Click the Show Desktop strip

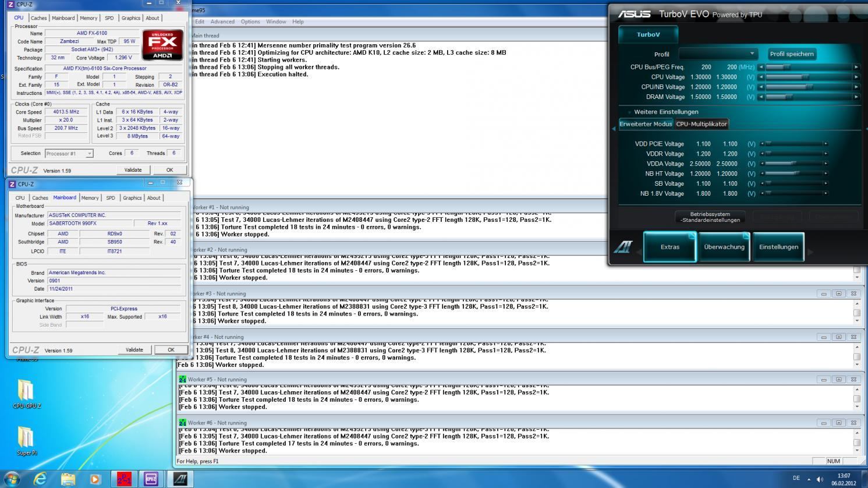[x=864, y=479]
